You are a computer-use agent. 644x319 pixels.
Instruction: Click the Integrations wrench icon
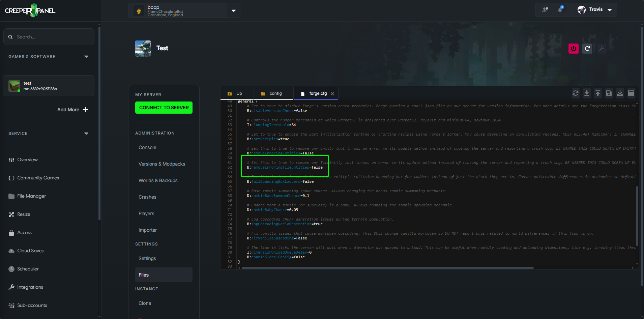click(x=11, y=287)
